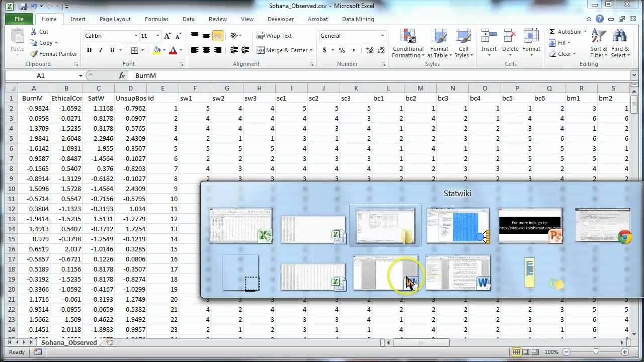Open the Clear dropdown in Editing

coord(575,54)
